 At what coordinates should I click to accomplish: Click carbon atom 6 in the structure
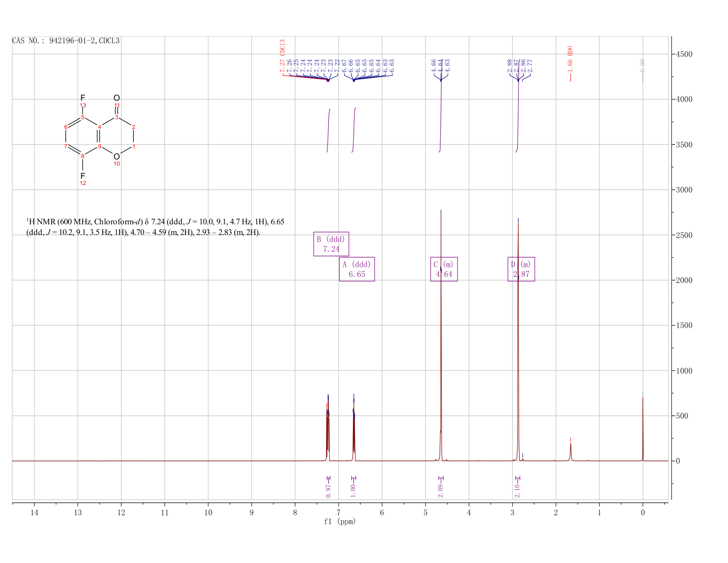point(66,127)
